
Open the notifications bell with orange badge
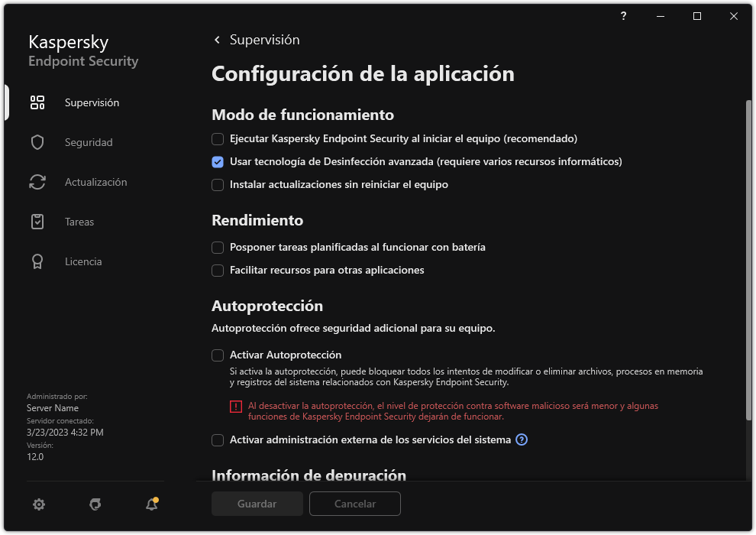point(151,504)
